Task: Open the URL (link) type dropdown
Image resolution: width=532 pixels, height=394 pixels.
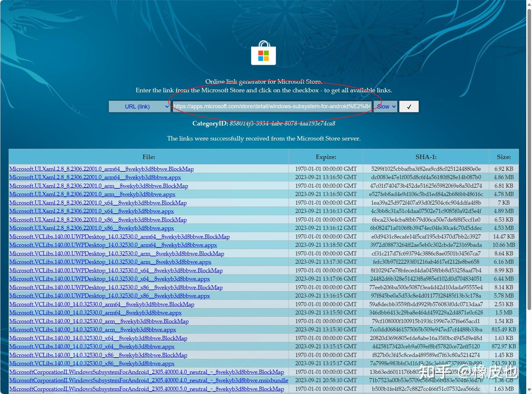Action: tap(139, 107)
